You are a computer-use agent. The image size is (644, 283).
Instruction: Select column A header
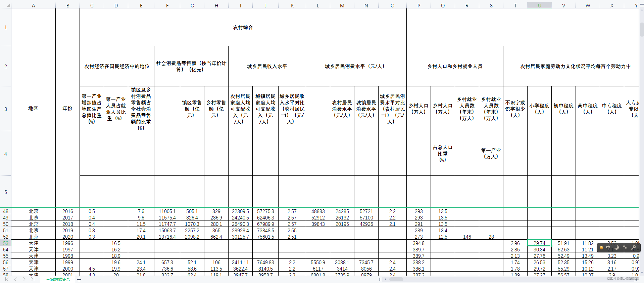[x=33, y=5]
